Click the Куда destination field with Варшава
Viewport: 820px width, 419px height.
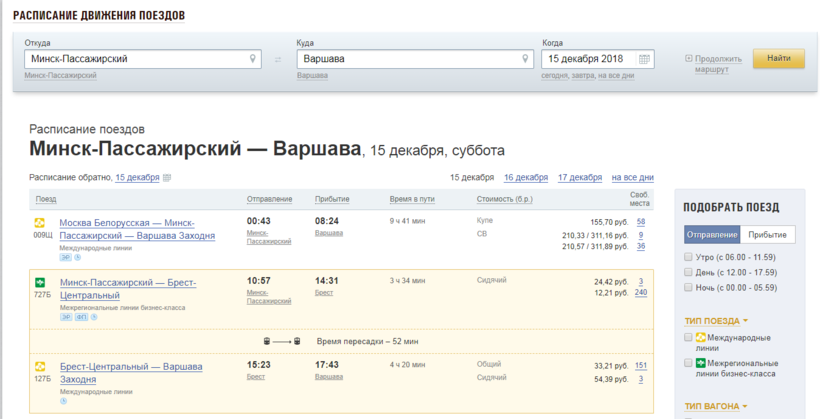[408, 59]
